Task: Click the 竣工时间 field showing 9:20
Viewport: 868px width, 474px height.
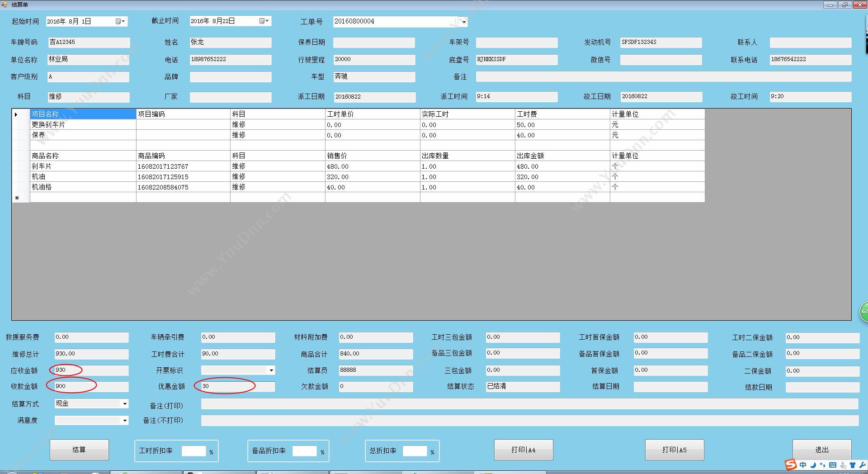Action: 811,97
